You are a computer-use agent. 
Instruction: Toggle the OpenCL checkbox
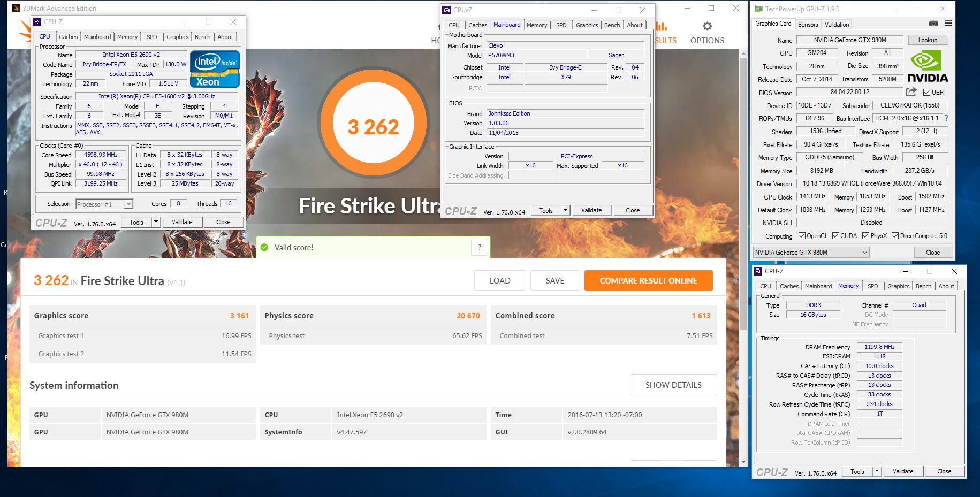802,235
